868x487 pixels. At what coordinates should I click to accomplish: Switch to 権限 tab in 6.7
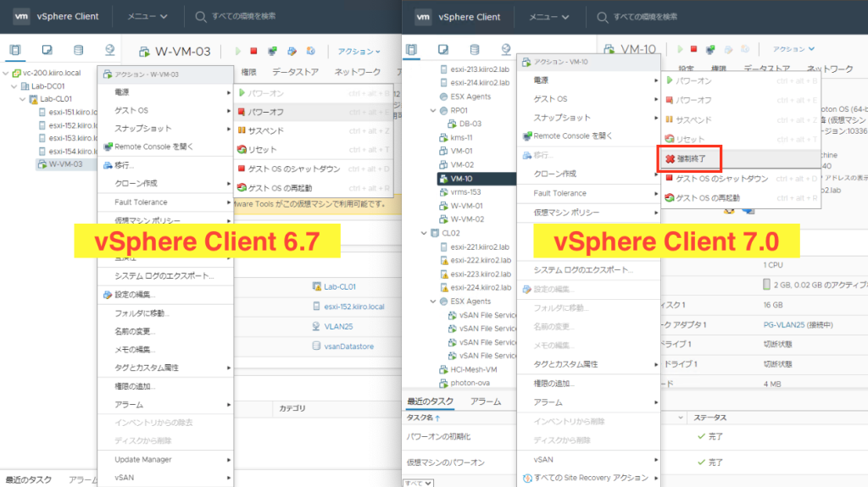pyautogui.click(x=248, y=72)
